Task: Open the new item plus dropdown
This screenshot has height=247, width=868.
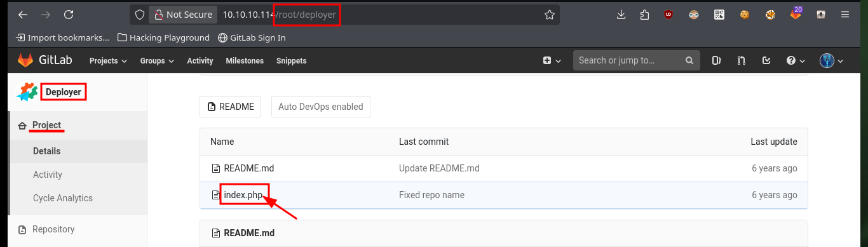Action: coord(552,61)
